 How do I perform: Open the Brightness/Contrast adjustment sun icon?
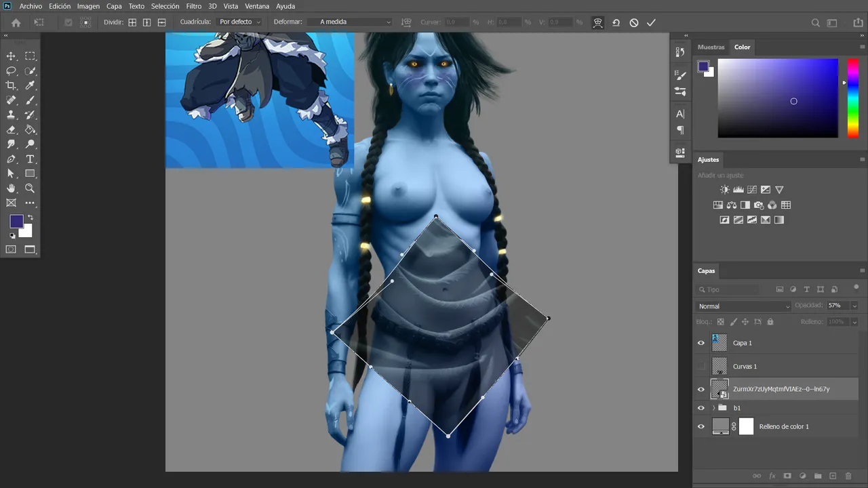(x=725, y=190)
